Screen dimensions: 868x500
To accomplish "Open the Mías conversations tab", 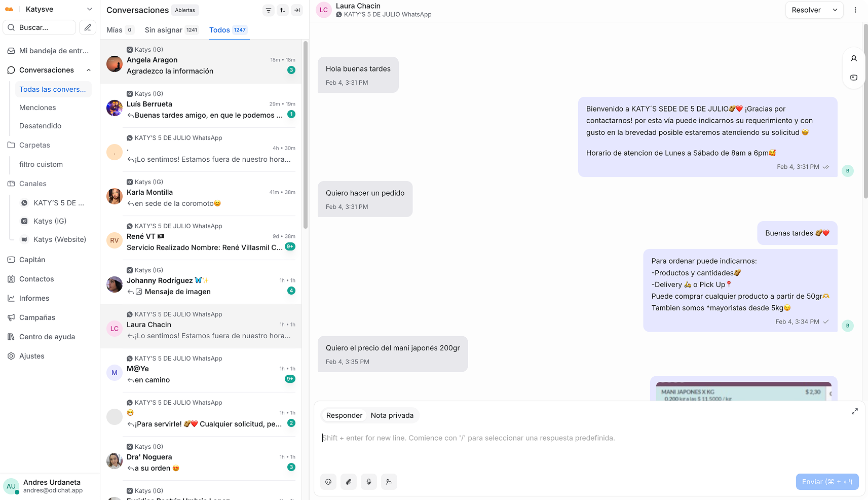I will click(x=120, y=30).
